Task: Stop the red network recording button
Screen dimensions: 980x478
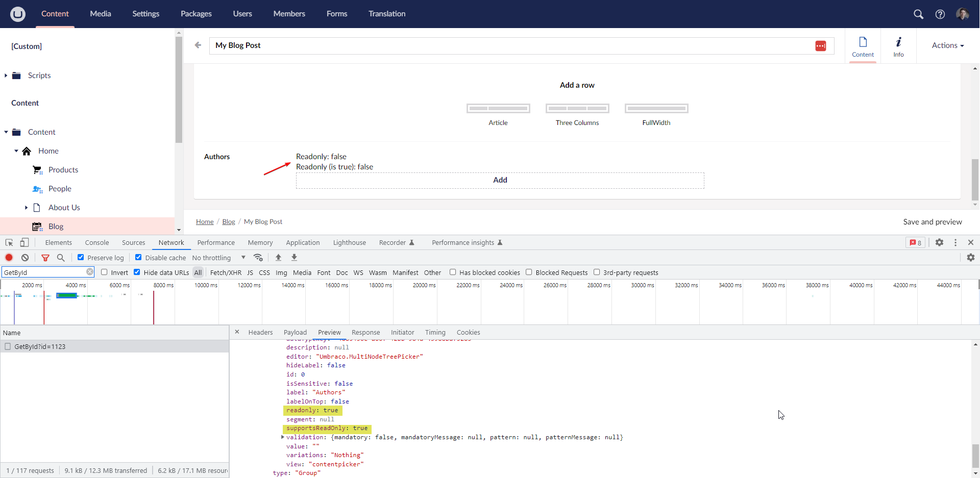Action: (9, 258)
